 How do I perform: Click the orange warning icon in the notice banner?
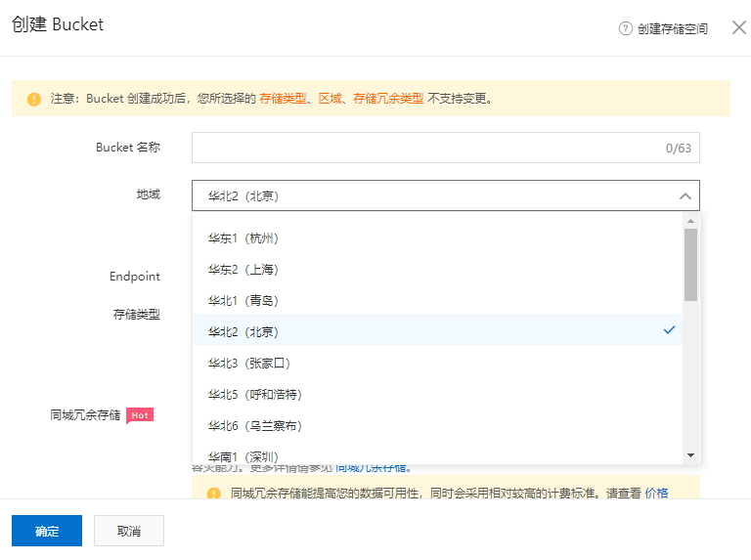pos(34,99)
